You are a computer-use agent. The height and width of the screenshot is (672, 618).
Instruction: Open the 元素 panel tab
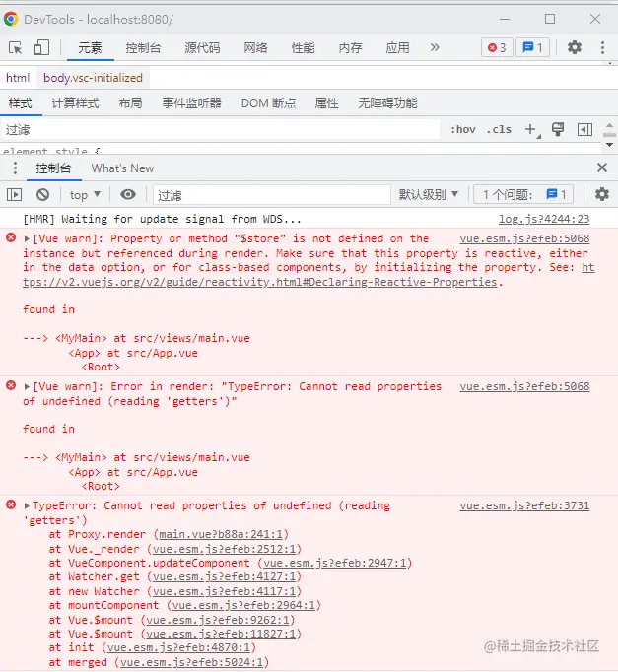[90, 48]
